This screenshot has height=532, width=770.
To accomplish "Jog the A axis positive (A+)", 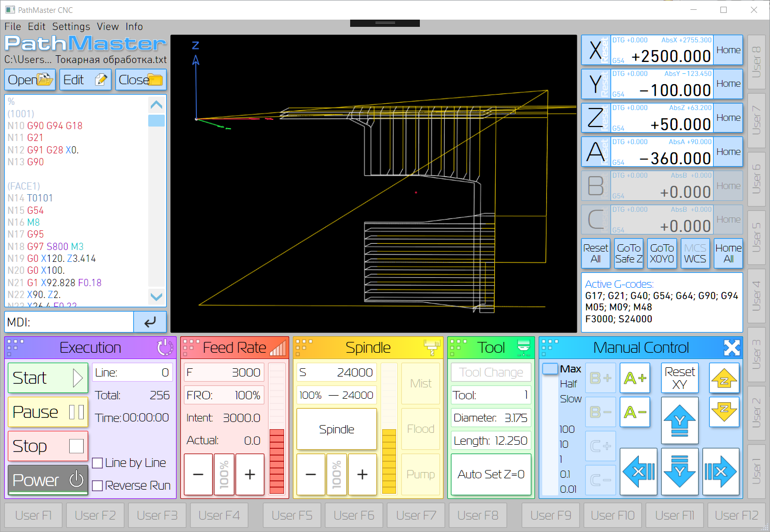I will [x=635, y=378].
